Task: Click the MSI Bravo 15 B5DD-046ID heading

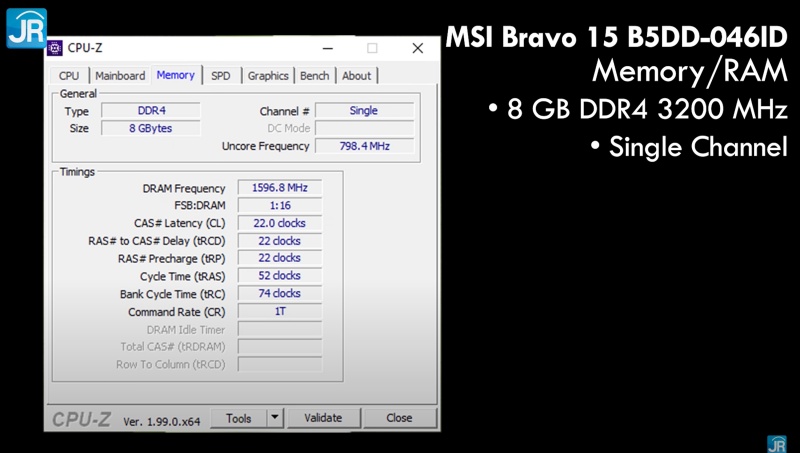Action: point(616,37)
